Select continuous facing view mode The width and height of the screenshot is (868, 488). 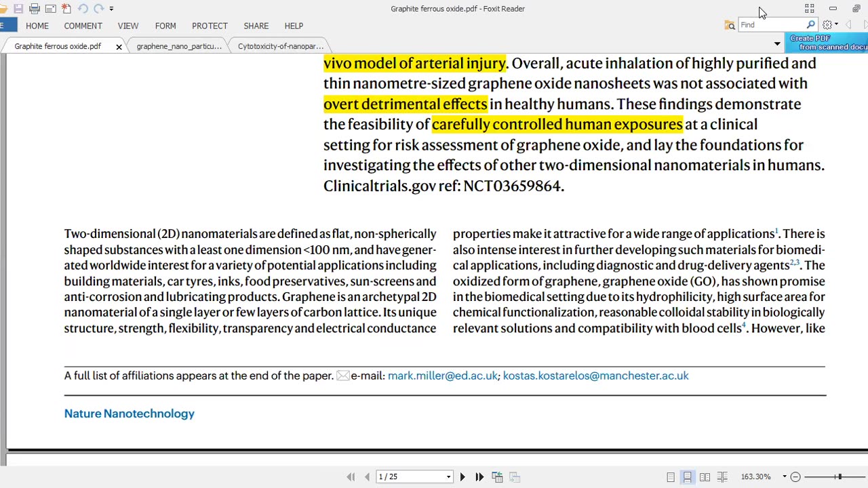(722, 477)
